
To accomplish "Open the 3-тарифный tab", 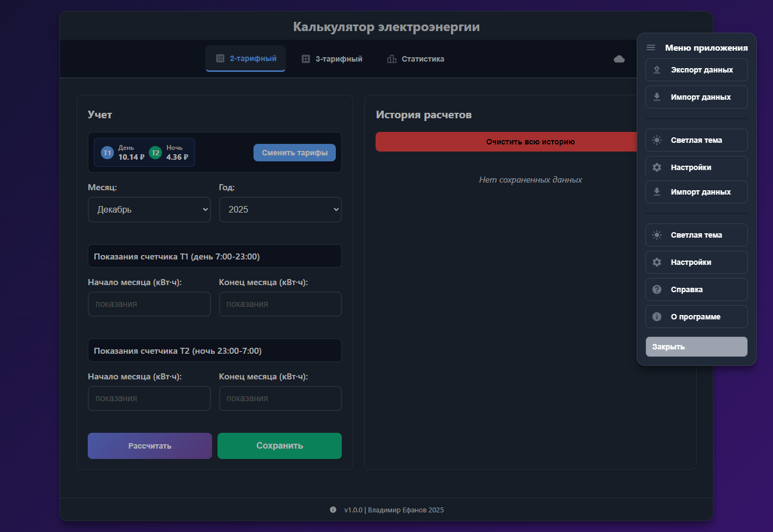I will pos(332,59).
